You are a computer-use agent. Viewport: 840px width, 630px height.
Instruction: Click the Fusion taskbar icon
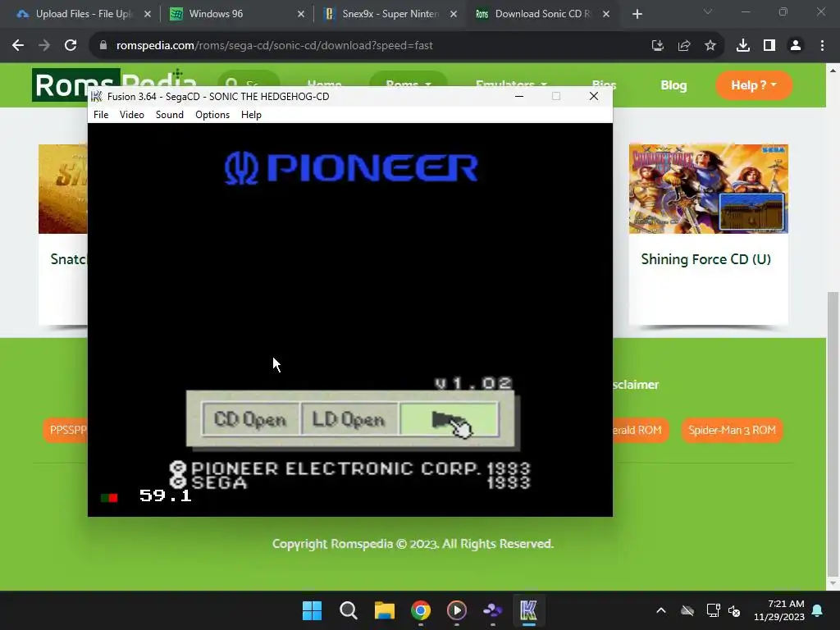[x=528, y=610]
